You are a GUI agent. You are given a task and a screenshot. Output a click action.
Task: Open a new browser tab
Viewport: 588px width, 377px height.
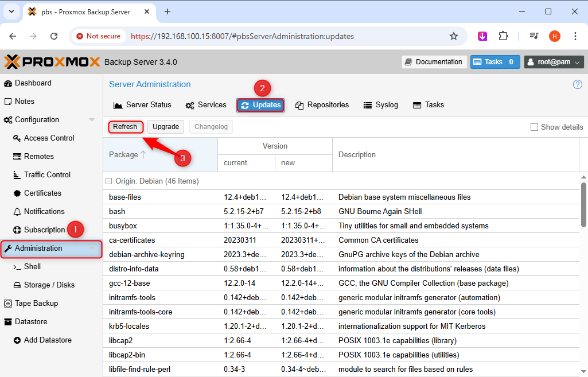168,11
